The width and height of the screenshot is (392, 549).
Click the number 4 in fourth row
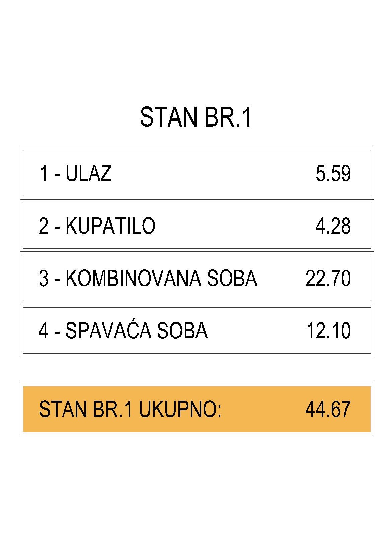point(44,331)
